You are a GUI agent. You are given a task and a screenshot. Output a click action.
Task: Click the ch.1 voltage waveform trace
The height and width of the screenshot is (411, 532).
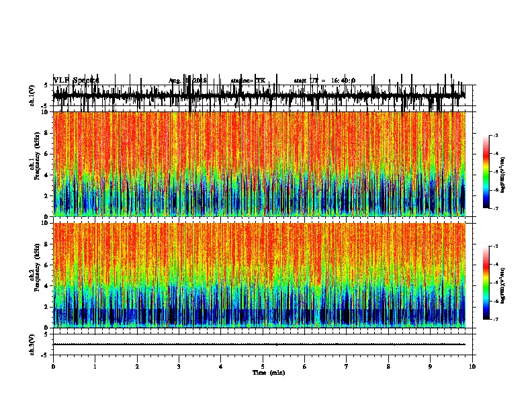(x=259, y=95)
